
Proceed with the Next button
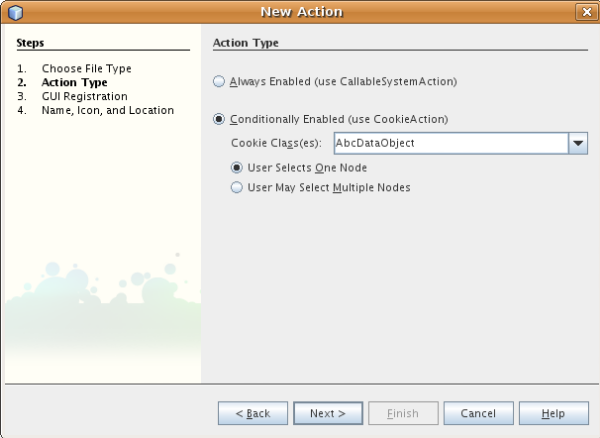pyautogui.click(x=327, y=413)
